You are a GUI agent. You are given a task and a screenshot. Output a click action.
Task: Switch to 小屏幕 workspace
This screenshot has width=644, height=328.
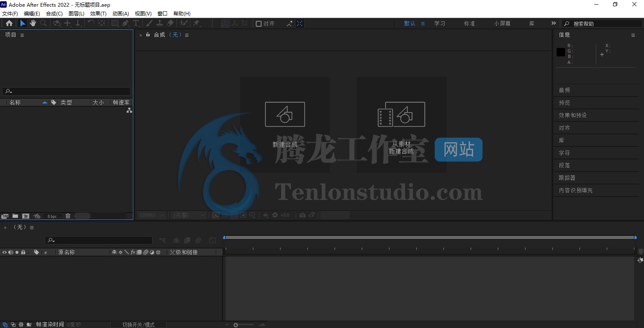[x=502, y=23]
